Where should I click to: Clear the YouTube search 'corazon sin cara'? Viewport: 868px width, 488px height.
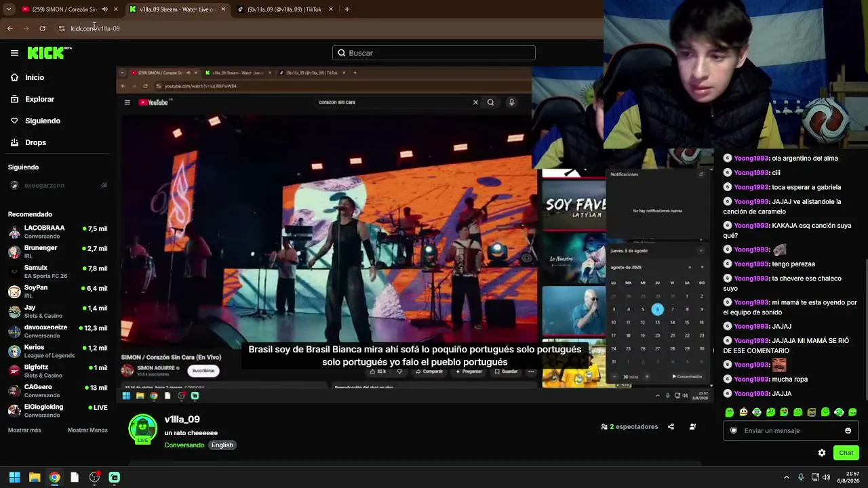[475, 102]
